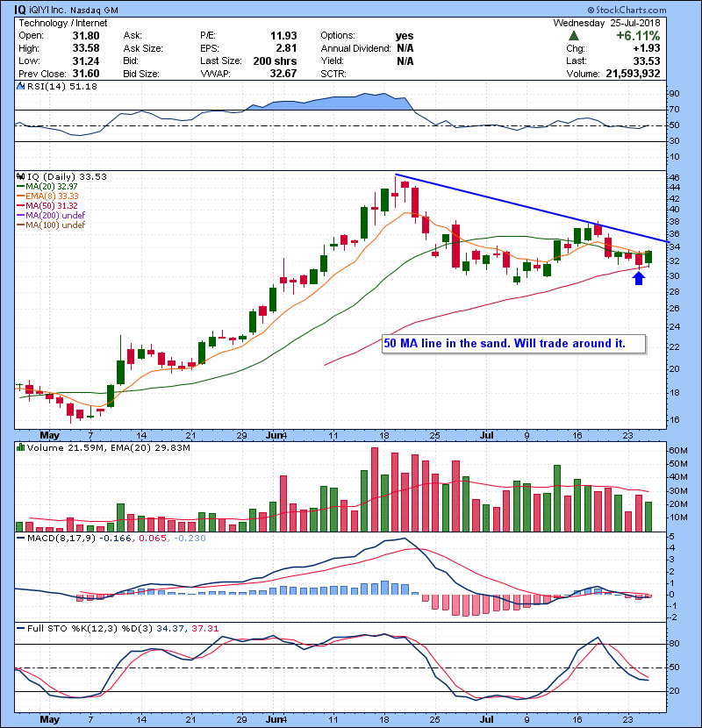
Task: Click the Volume panel bar icon
Action: click(20, 447)
